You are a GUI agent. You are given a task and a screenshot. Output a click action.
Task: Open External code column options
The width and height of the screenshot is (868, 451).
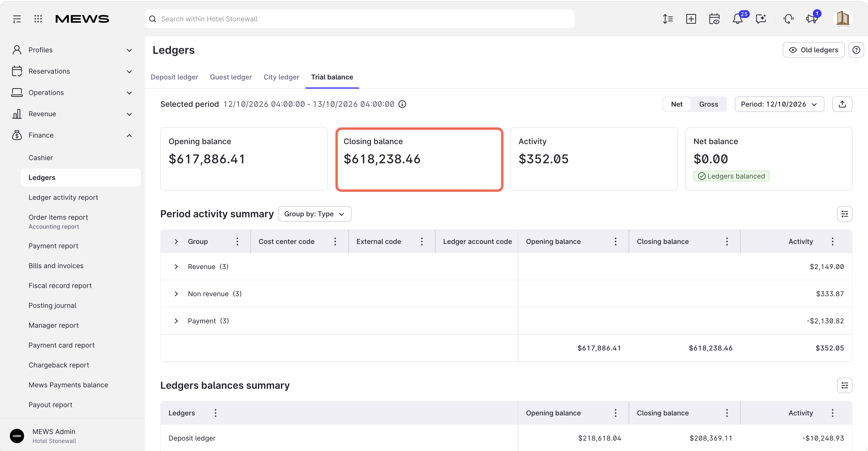click(x=422, y=241)
